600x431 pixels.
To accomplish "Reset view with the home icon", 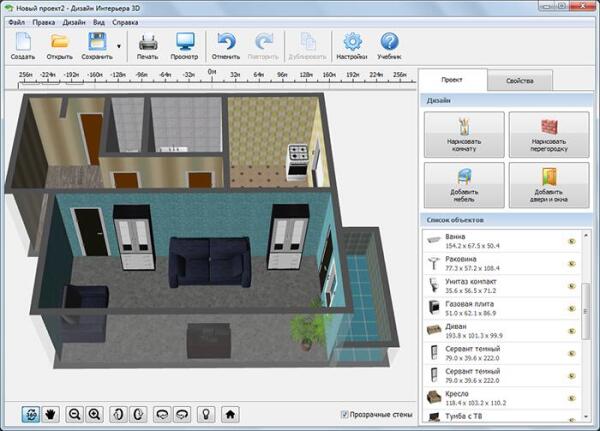I will click(x=229, y=413).
